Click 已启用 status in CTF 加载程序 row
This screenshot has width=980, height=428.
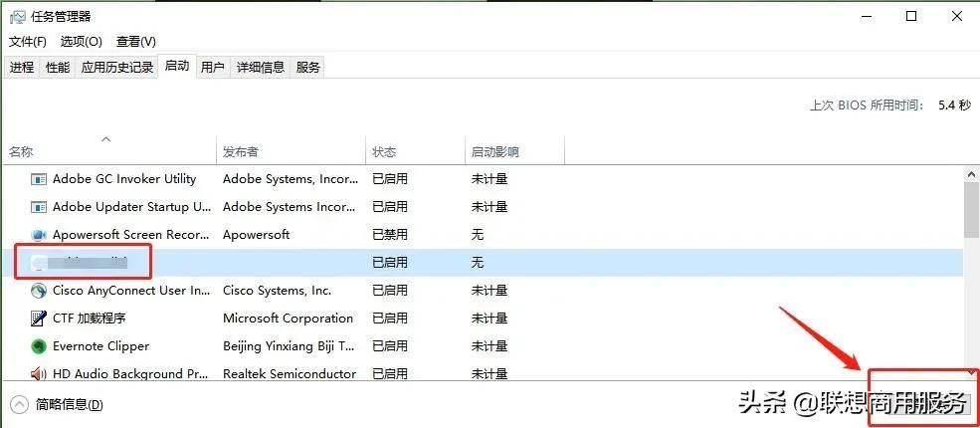[390, 319]
